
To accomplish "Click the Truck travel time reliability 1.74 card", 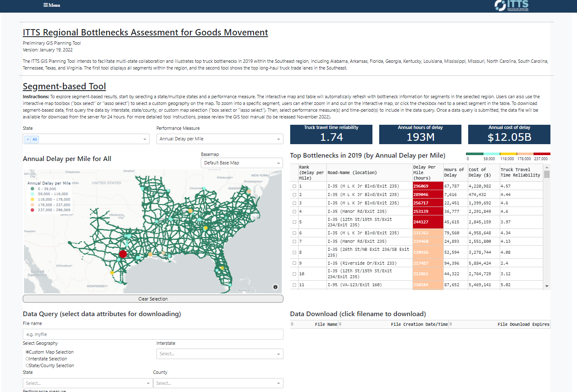I will (331, 134).
